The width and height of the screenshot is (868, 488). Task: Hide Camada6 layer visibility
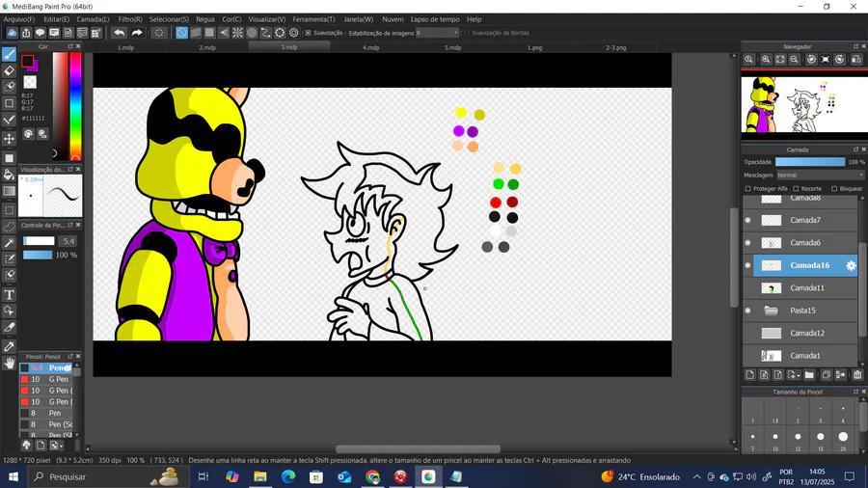pyautogui.click(x=747, y=243)
